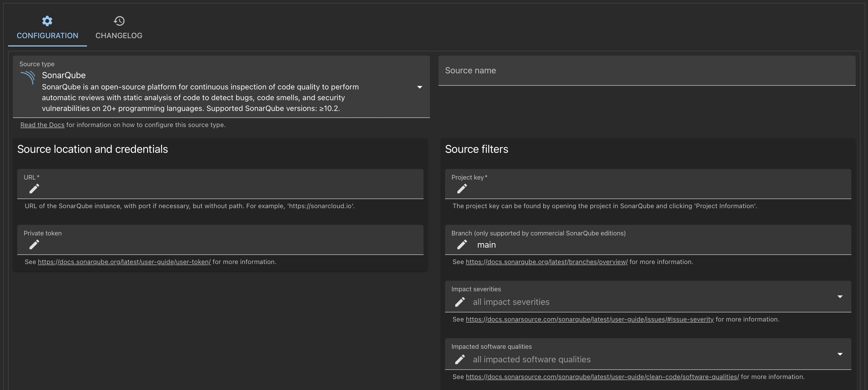Viewport: 868px width, 390px height.
Task: Focus the Private token input field
Action: point(220,240)
